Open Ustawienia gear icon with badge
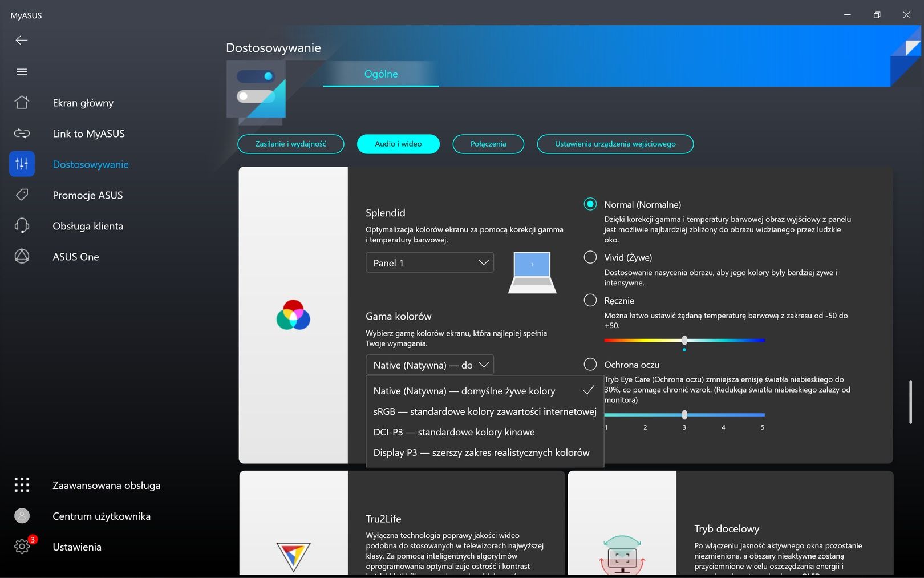924x578 pixels. coord(23,546)
